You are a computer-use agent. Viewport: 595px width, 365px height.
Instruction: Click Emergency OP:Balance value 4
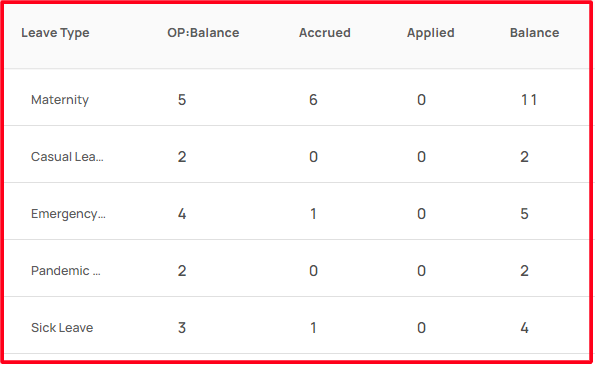click(x=182, y=214)
